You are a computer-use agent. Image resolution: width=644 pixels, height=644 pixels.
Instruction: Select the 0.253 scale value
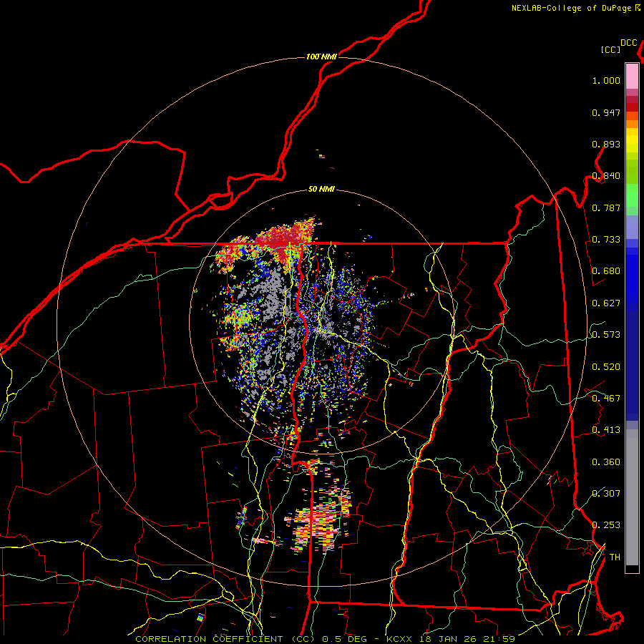[606, 525]
